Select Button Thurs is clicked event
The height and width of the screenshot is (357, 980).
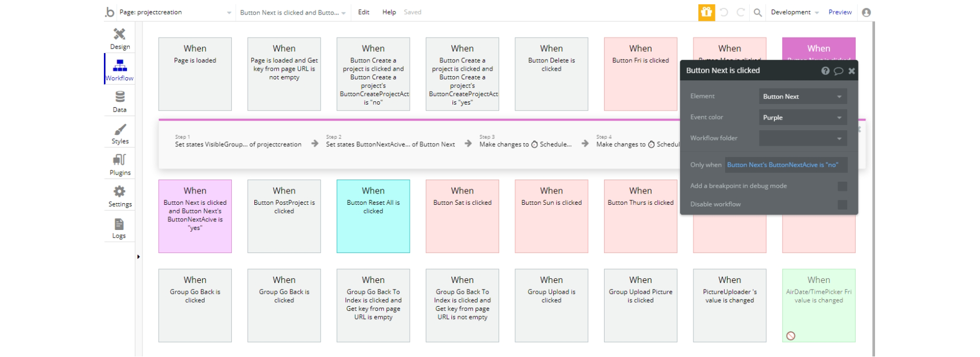[640, 216]
